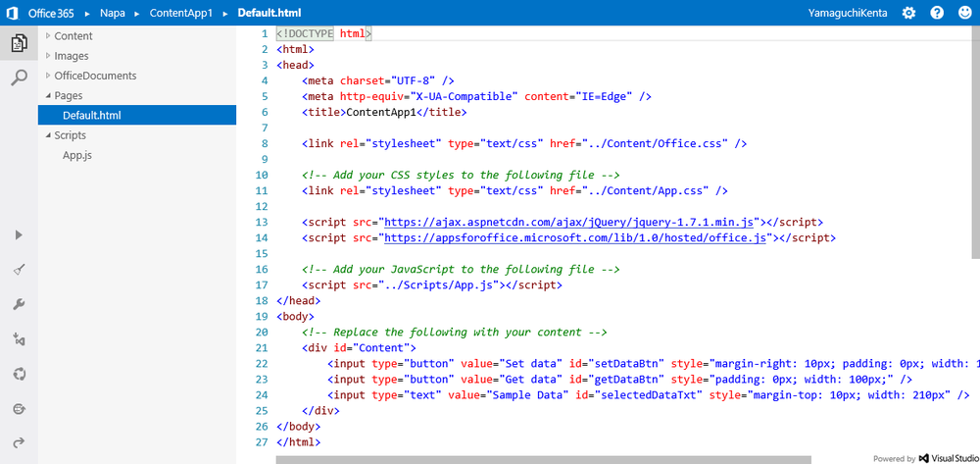980x464 pixels.
Task: Open the file Explorer sidebar panel
Action: (19, 43)
